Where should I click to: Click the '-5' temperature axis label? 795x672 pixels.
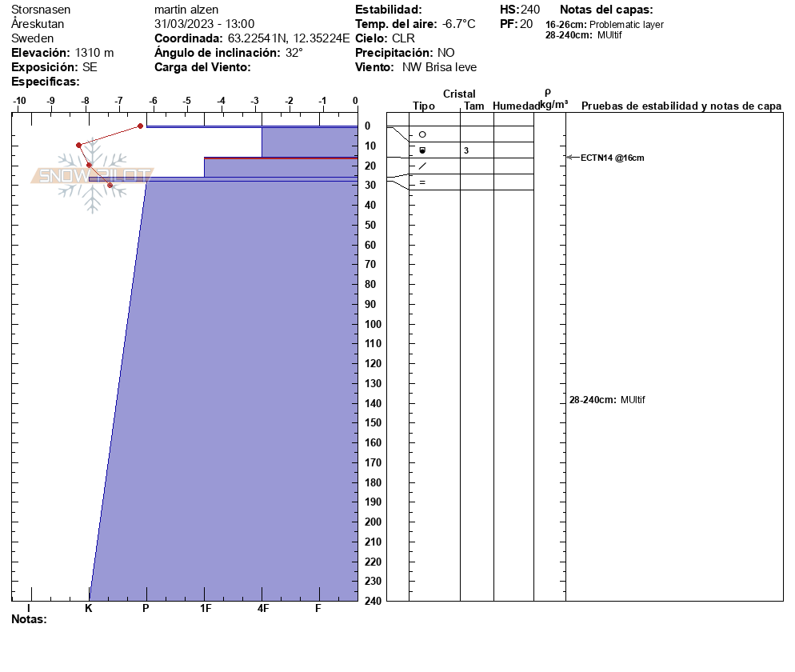click(x=186, y=101)
